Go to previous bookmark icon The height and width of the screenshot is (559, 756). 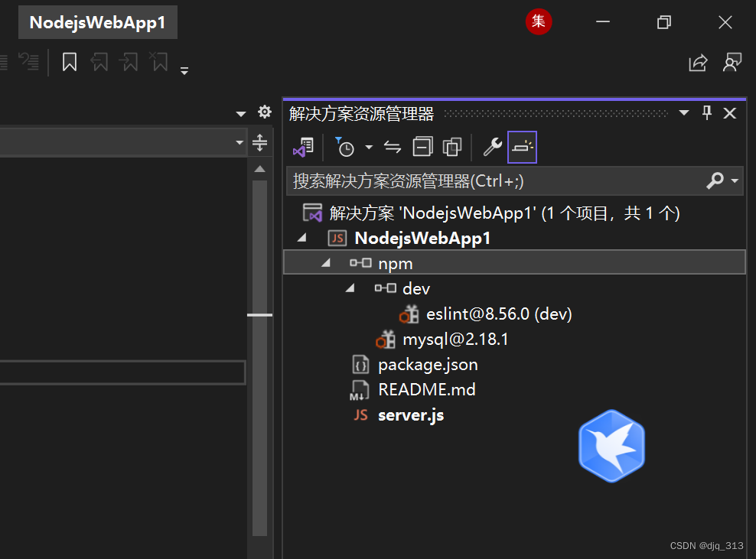click(x=99, y=62)
